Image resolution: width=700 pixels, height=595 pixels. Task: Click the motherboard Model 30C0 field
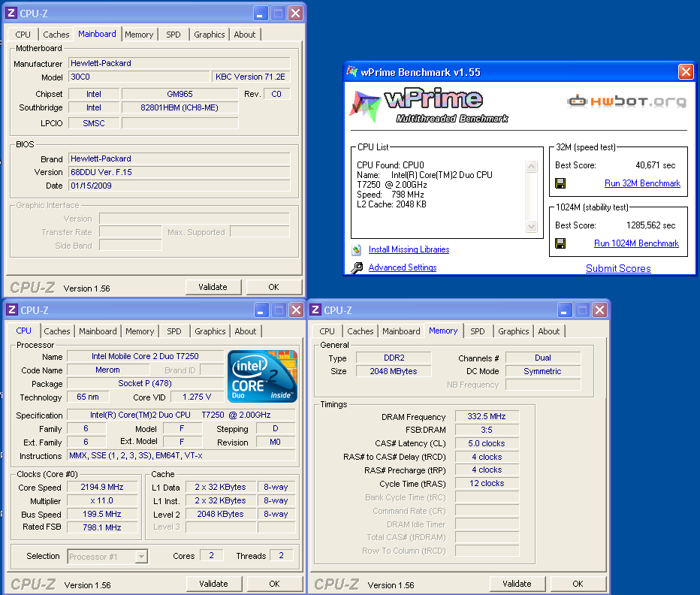click(x=139, y=77)
